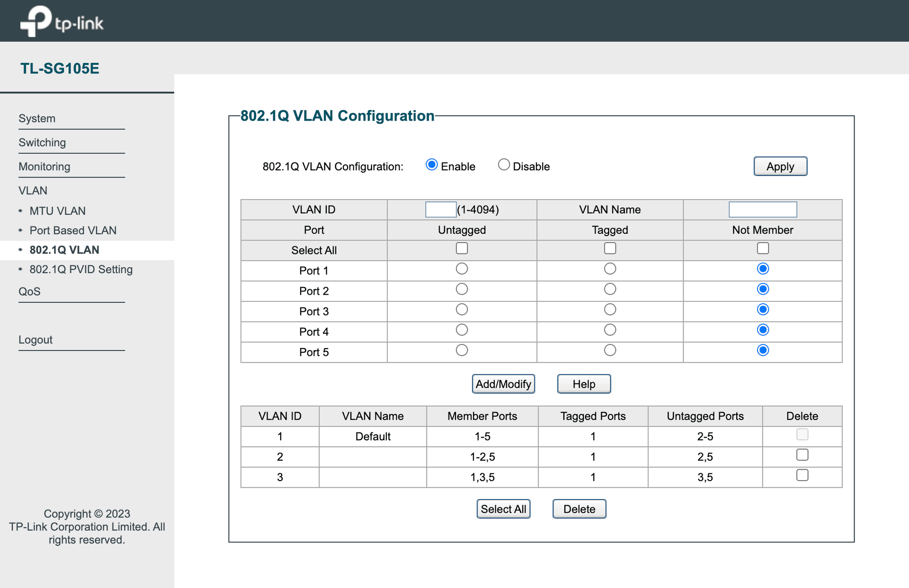Click the tp-link logo

62,21
